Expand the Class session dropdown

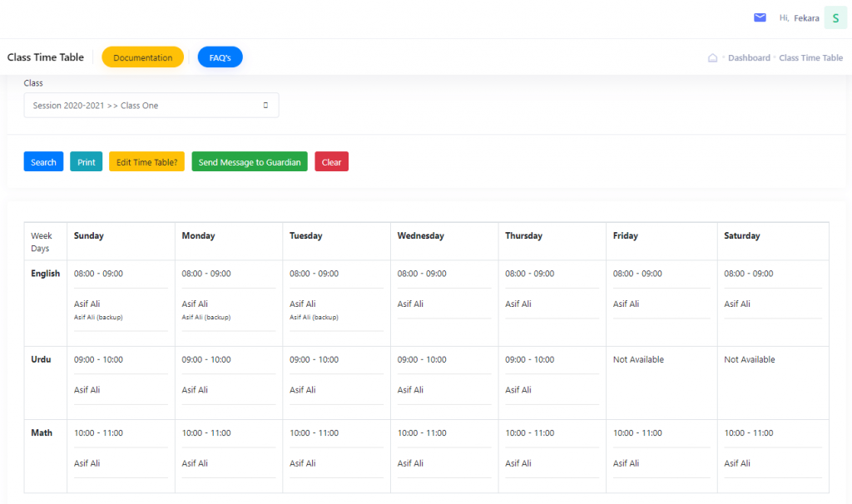[x=151, y=106]
